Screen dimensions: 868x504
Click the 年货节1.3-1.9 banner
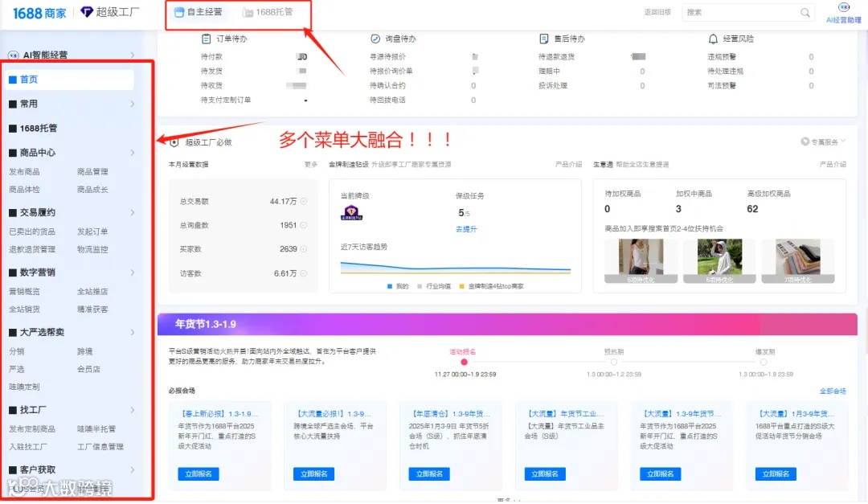click(507, 324)
